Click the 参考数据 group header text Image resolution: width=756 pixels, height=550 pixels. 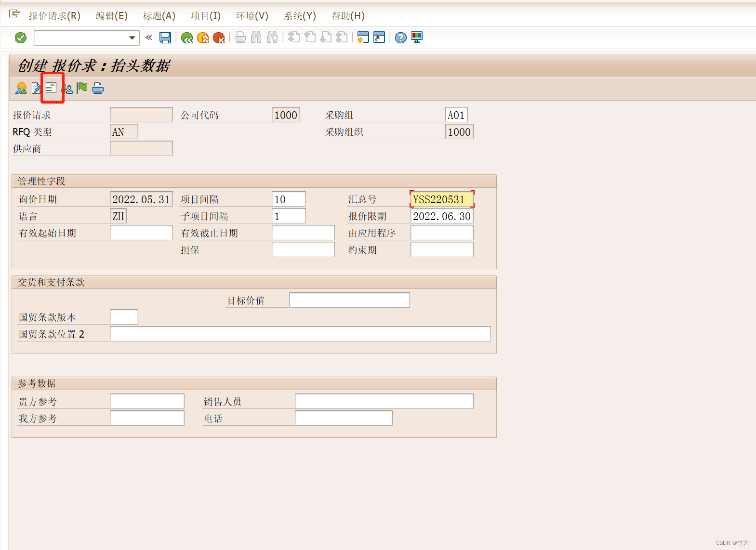[x=37, y=383]
